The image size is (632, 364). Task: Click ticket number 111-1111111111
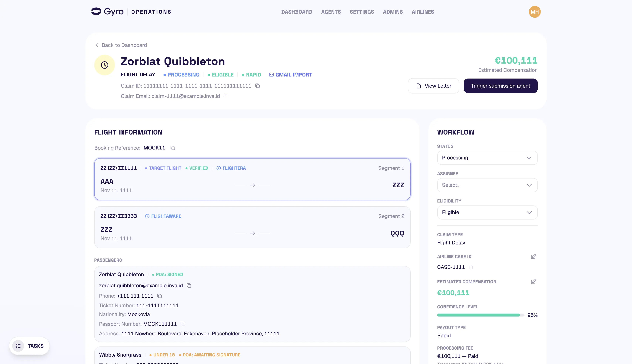click(157, 305)
